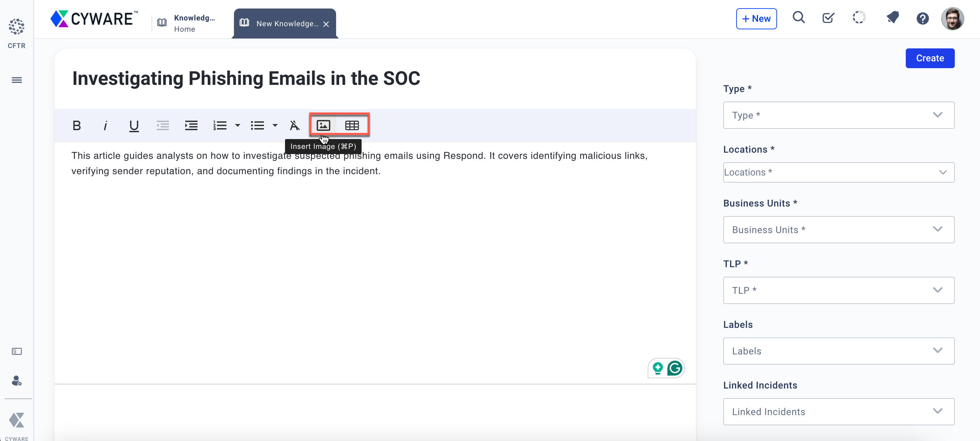Expand the Type dropdown
The height and width of the screenshot is (441, 980).
tap(838, 115)
